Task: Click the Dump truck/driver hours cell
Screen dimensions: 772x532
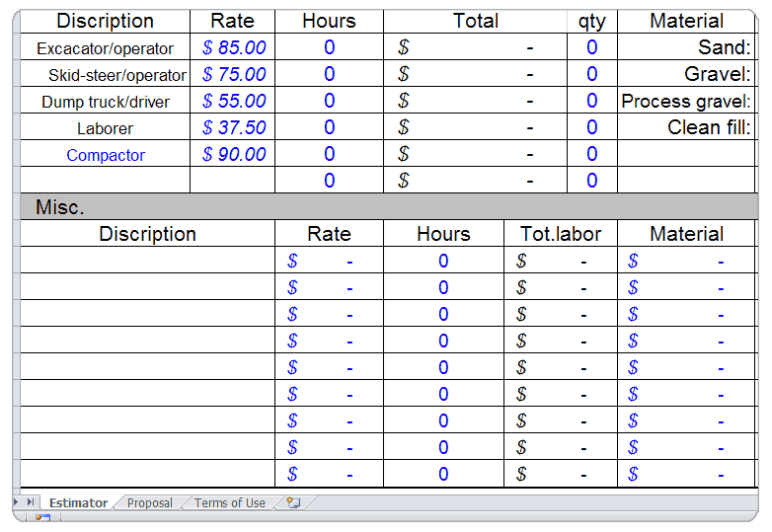Action: tap(329, 101)
